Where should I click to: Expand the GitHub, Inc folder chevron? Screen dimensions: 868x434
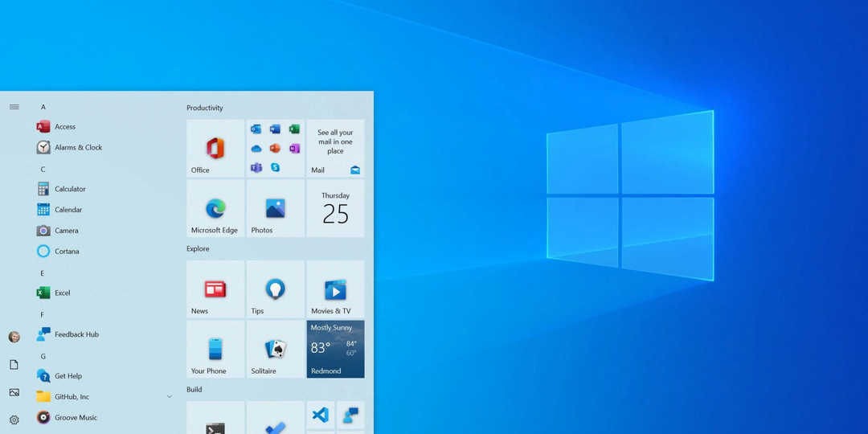[x=169, y=397]
